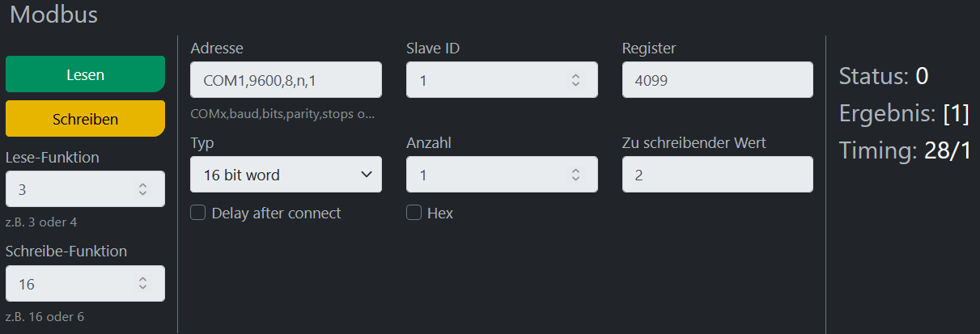Click the Lese-Funktion spinner arrows
The image size is (980, 334).
[x=142, y=189]
